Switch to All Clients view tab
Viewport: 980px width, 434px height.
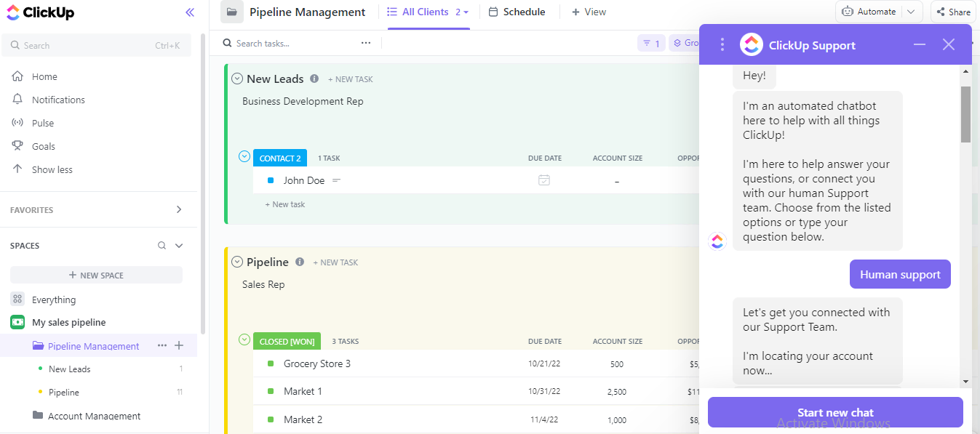[425, 12]
